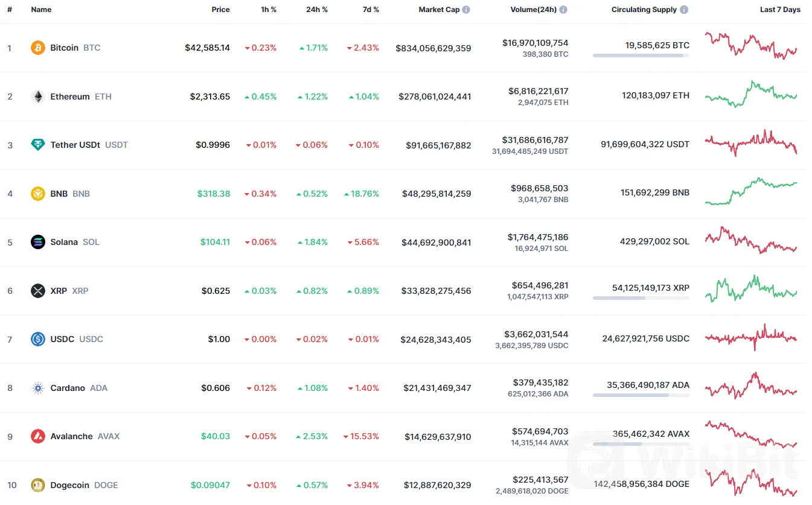Click the USDC blue logo icon
The height and width of the screenshot is (505, 812).
(37, 339)
